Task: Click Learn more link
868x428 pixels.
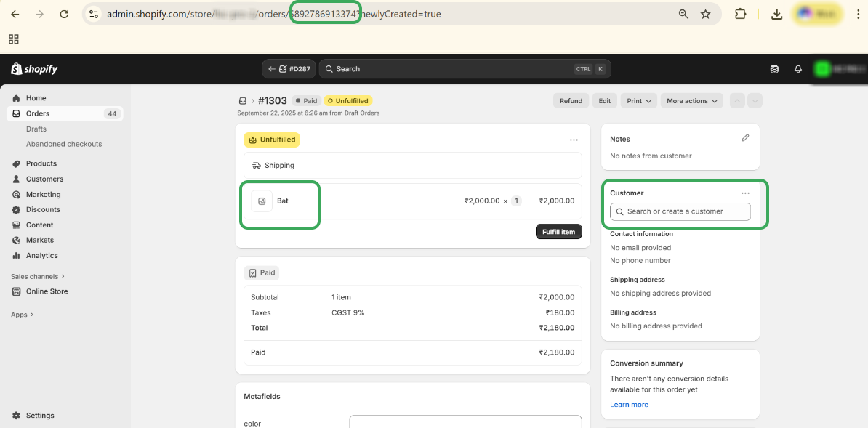Action: (x=629, y=405)
